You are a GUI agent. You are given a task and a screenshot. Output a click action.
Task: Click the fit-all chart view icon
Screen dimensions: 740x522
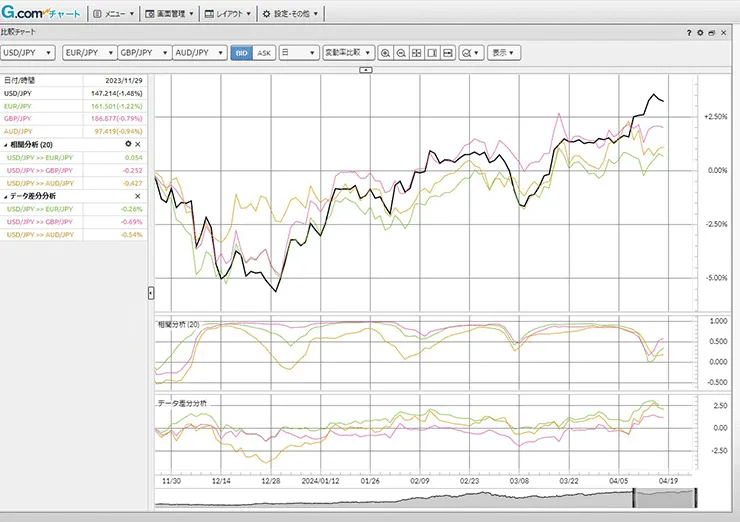click(x=416, y=53)
